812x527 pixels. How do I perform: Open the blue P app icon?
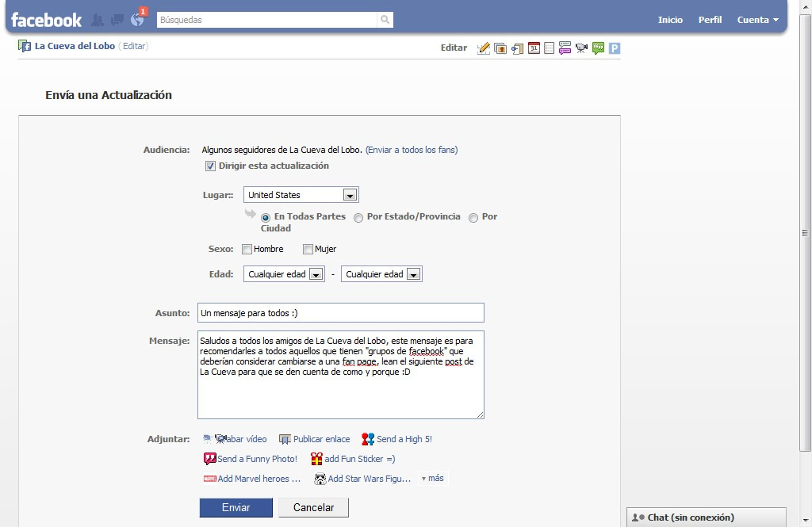(615, 48)
